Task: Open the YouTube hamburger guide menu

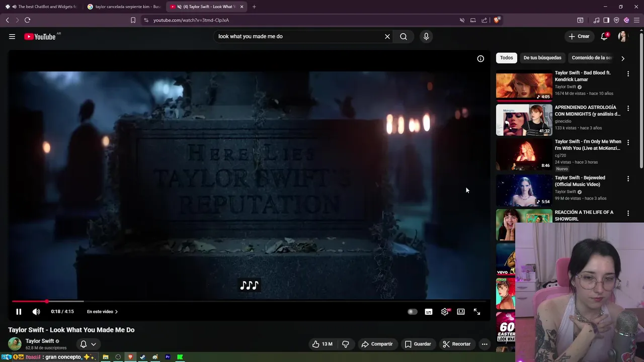Action: [12, 36]
